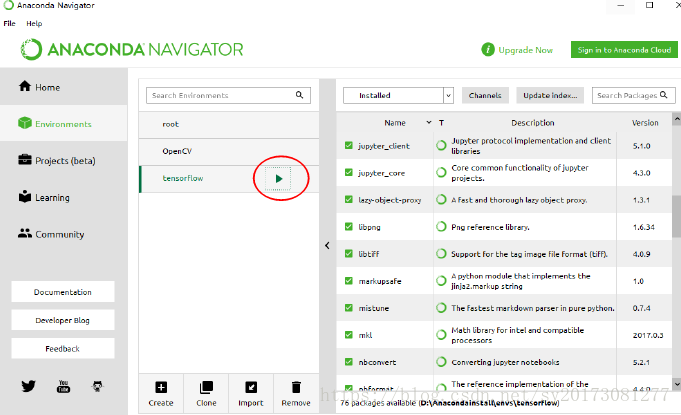Click the Description column header
The width and height of the screenshot is (681, 415).
532,123
